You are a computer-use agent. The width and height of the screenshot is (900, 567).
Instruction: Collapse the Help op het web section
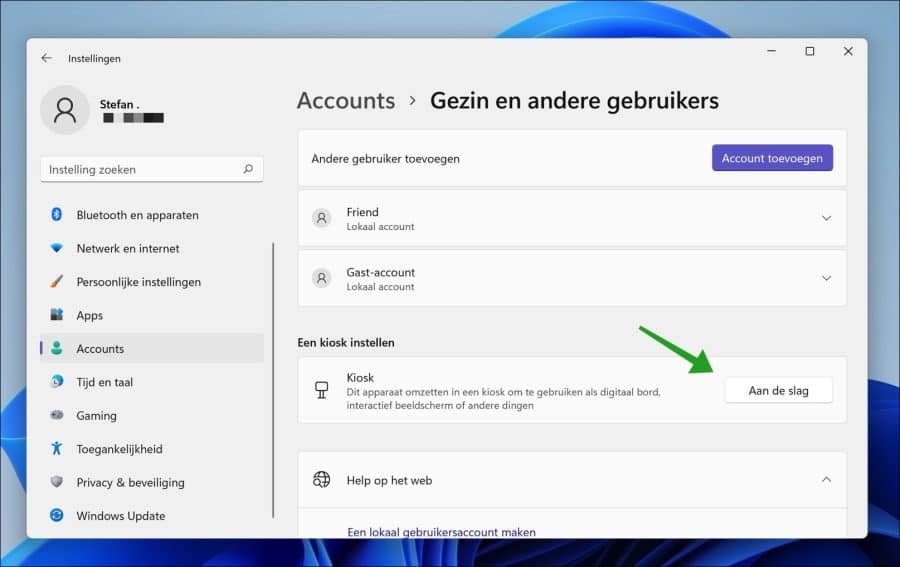click(826, 479)
